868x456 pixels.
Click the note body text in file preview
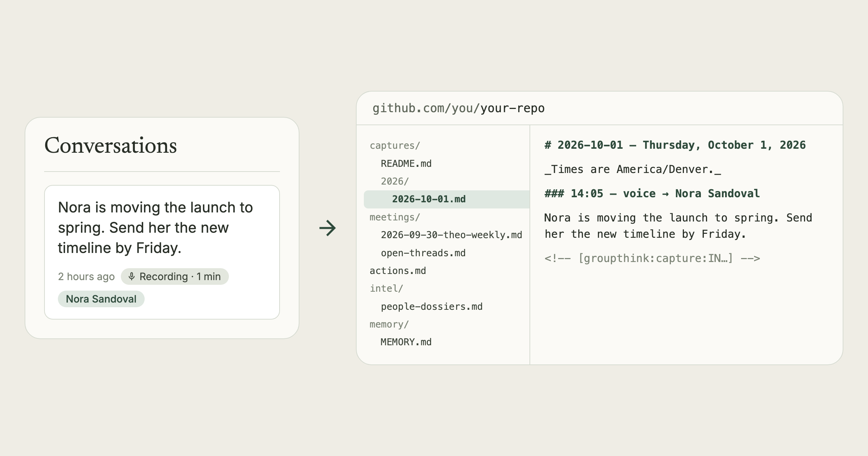pyautogui.click(x=678, y=226)
